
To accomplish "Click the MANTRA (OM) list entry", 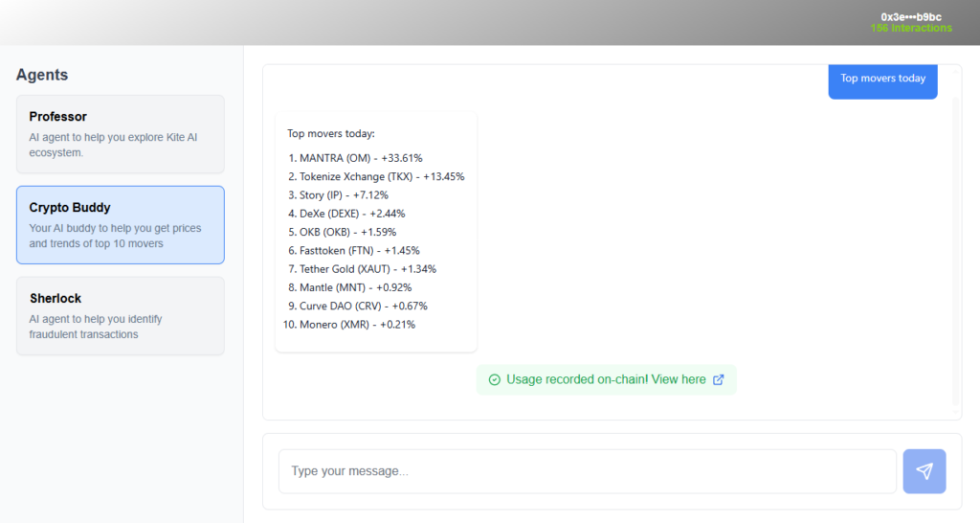I will coord(361,158).
